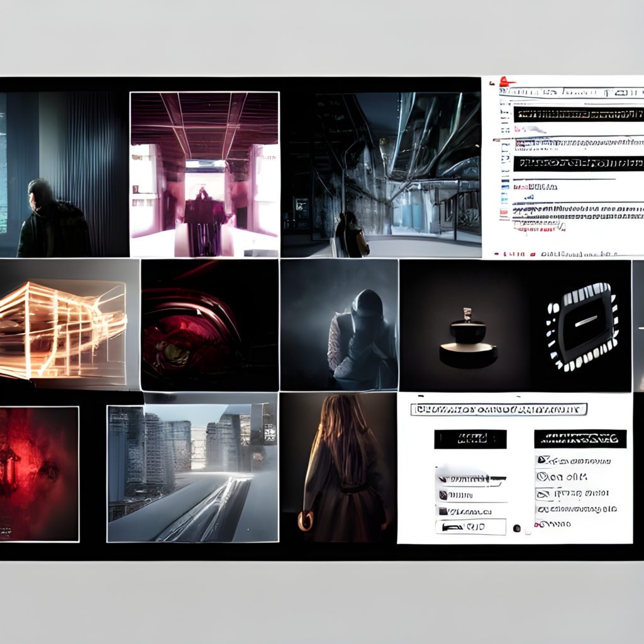Click the black knob object on the pedestal

[468, 332]
